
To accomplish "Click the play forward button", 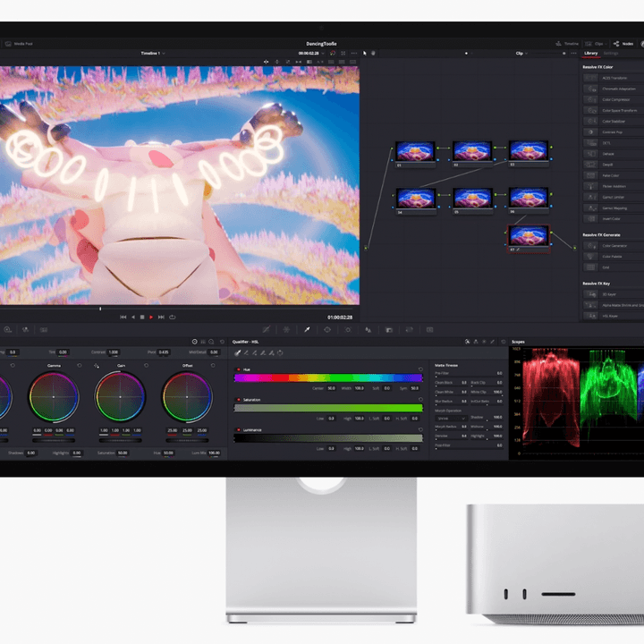I will coord(151,317).
